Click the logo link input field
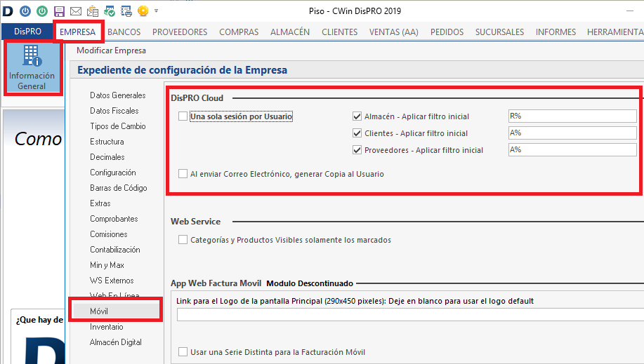Image resolution: width=644 pixels, height=364 pixels. pos(409,315)
